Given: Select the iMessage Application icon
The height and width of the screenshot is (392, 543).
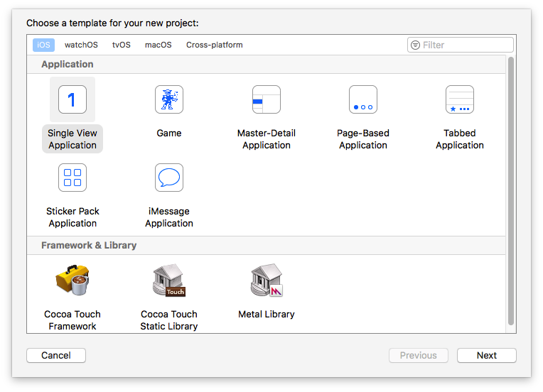Looking at the screenshot, I should pyautogui.click(x=169, y=178).
